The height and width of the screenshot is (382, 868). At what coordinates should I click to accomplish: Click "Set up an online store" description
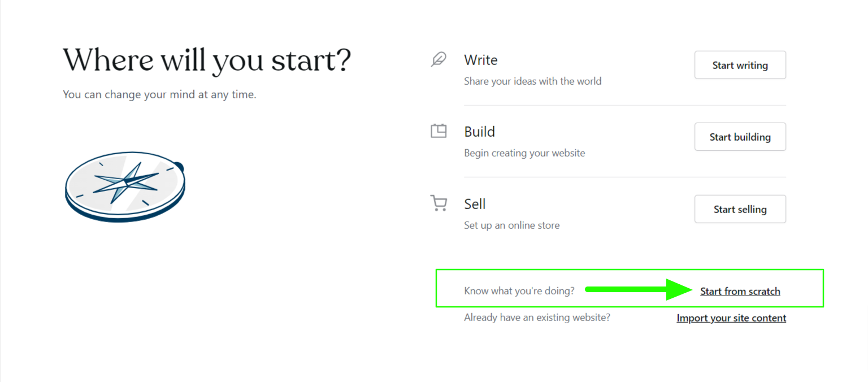(511, 225)
